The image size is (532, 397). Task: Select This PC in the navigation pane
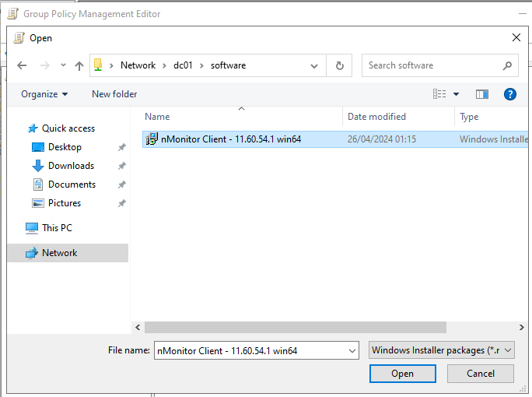(57, 228)
